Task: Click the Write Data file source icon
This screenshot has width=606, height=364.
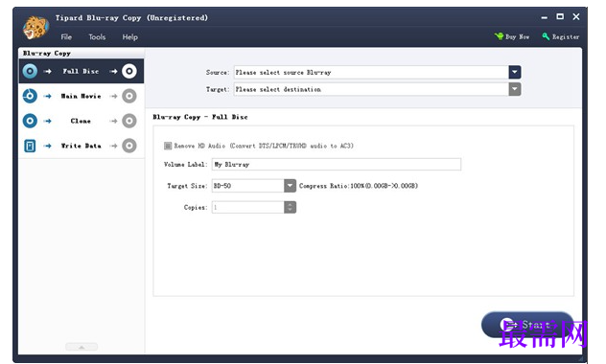Action: pyautogui.click(x=30, y=146)
